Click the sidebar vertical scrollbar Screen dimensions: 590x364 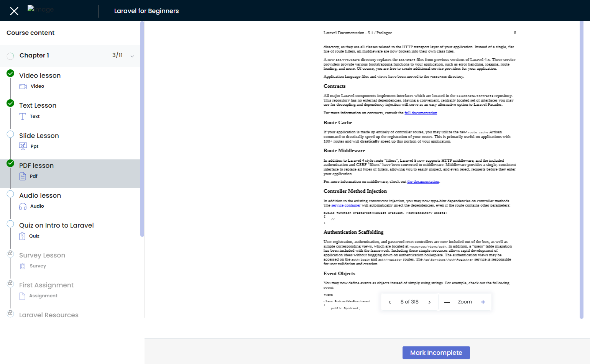pyautogui.click(x=142, y=129)
